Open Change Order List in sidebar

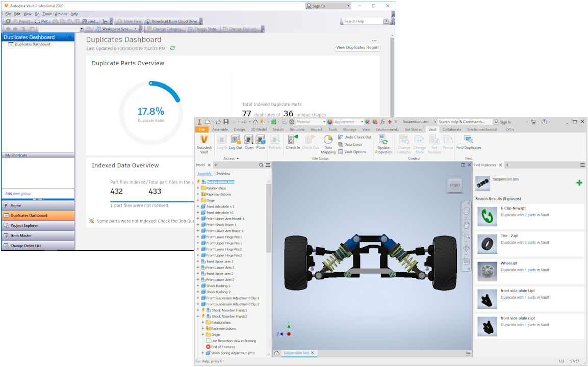pyautogui.click(x=38, y=246)
